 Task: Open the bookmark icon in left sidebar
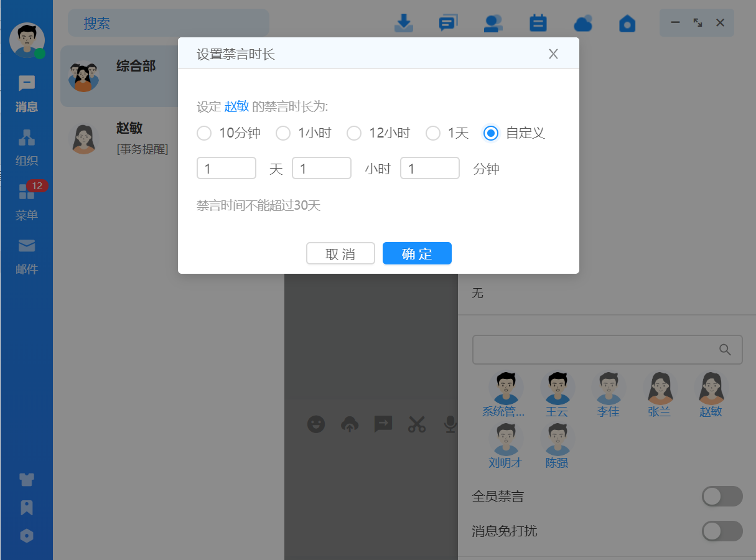[26, 508]
